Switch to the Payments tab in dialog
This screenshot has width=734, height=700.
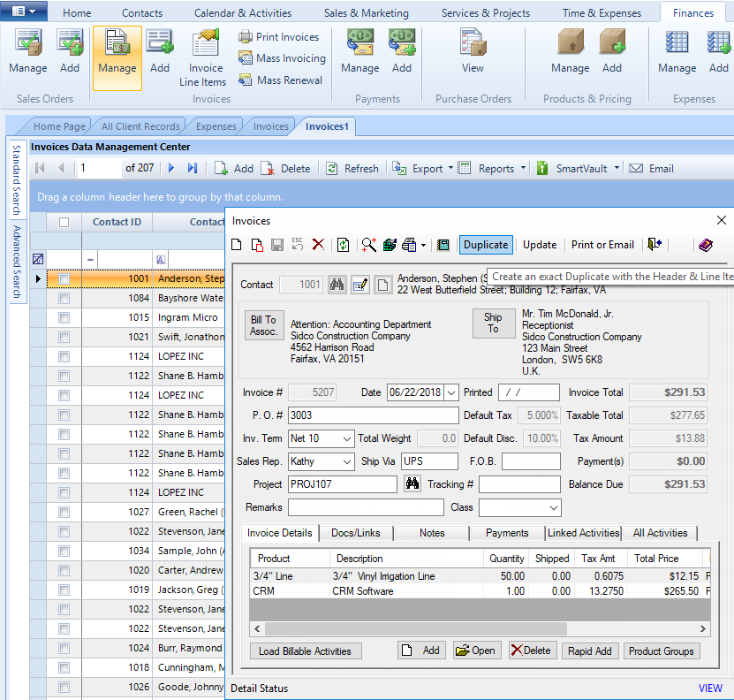(507, 533)
